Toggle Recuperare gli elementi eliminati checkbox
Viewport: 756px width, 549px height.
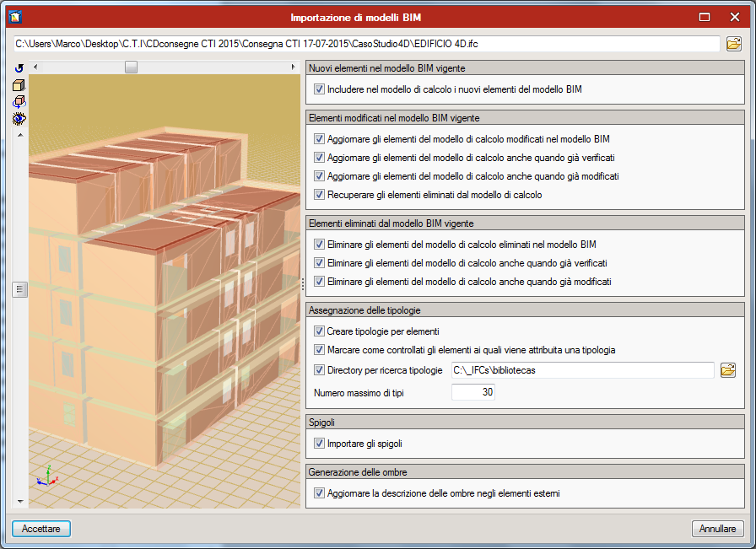[318, 194]
